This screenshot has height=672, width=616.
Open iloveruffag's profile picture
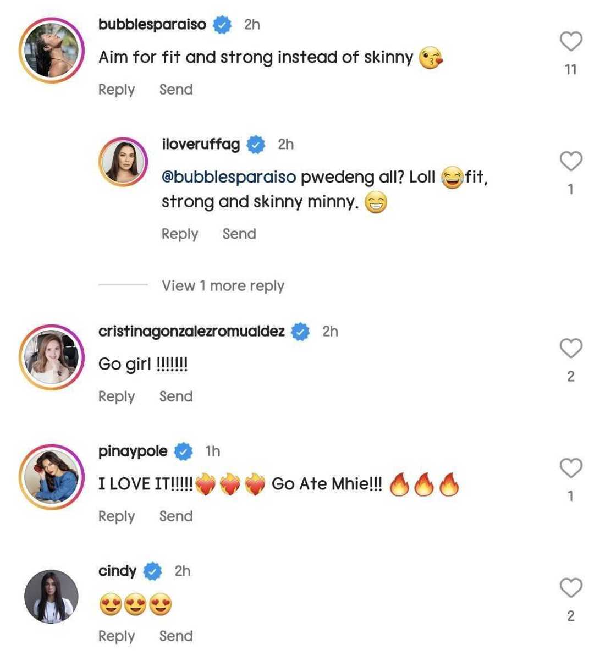click(123, 162)
